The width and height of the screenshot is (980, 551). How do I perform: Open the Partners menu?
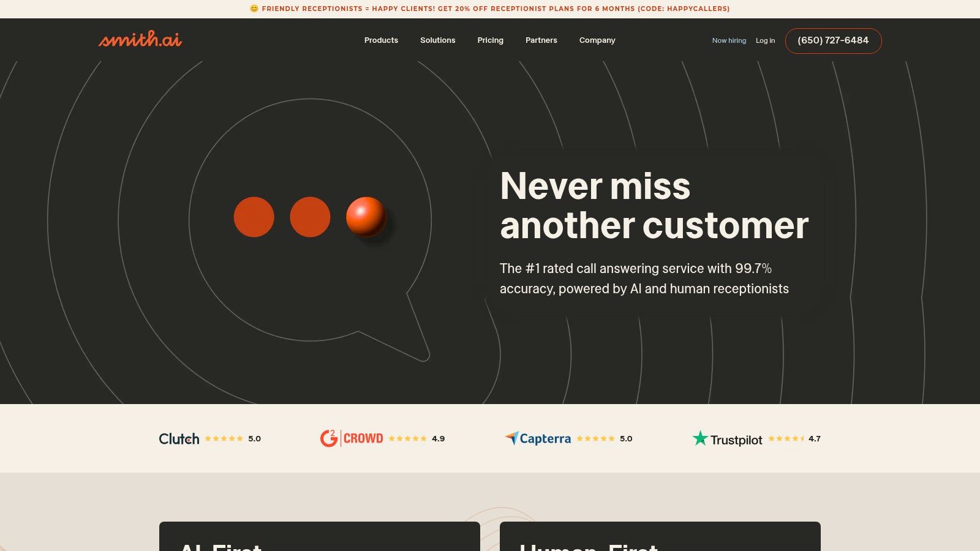tap(541, 40)
